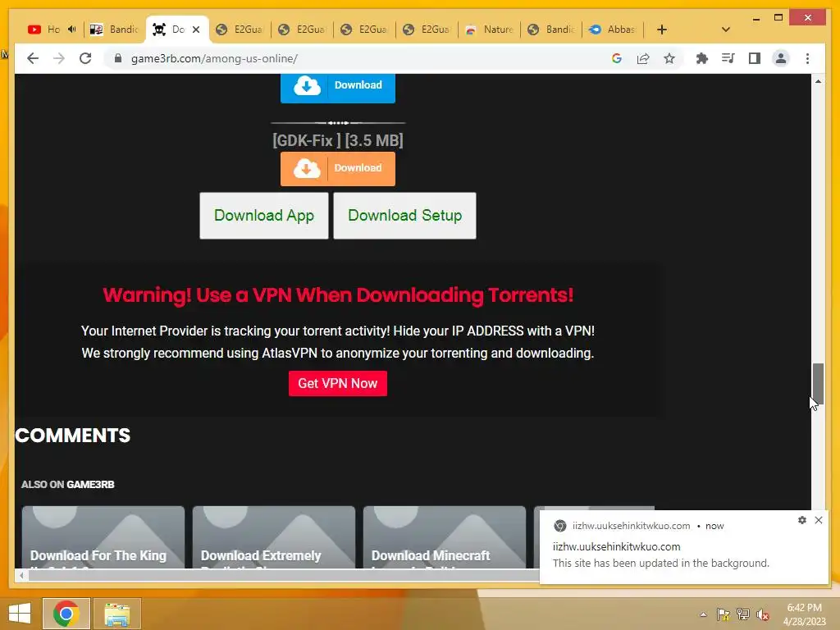
Task: Open Chrome three-dot menu
Action: tap(807, 58)
